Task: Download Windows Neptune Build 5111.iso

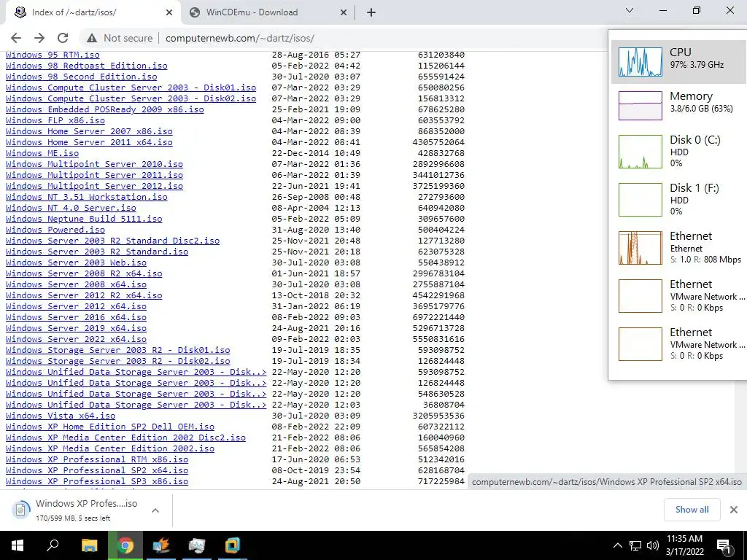Action: tap(84, 219)
